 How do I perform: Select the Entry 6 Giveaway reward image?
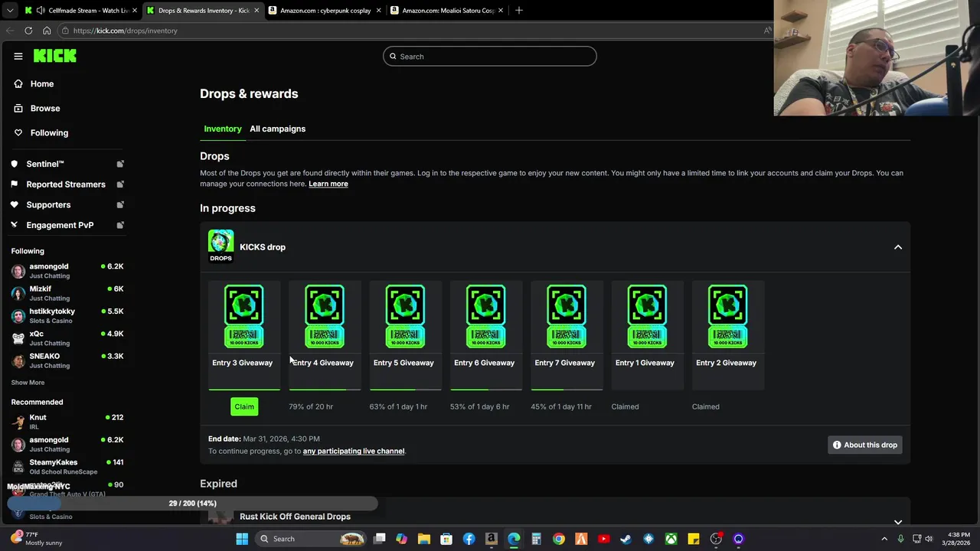tap(485, 316)
